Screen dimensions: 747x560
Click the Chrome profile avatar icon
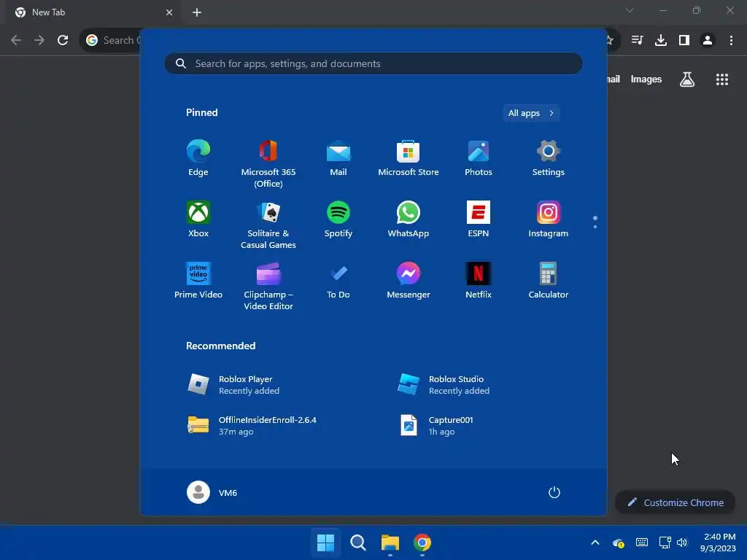coord(708,41)
